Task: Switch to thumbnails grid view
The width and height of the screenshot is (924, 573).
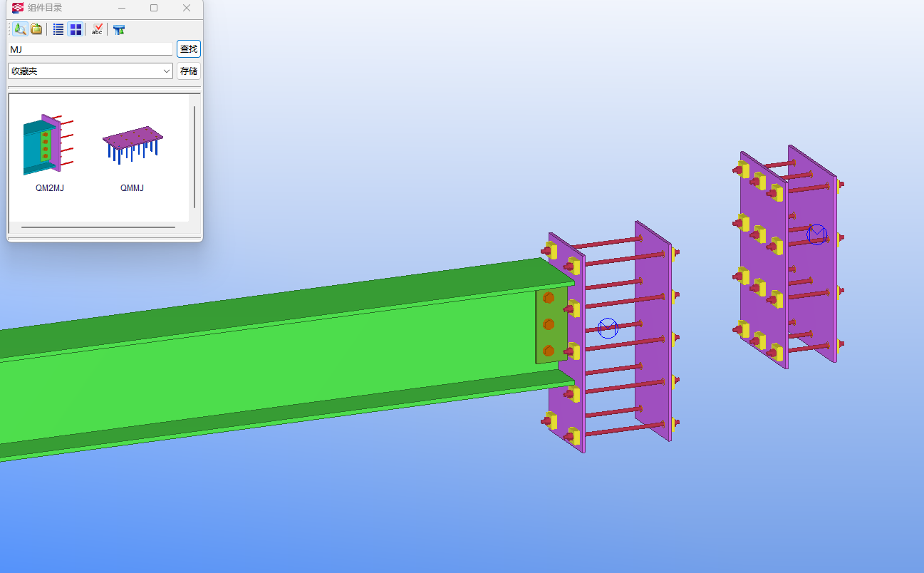Action: click(76, 29)
